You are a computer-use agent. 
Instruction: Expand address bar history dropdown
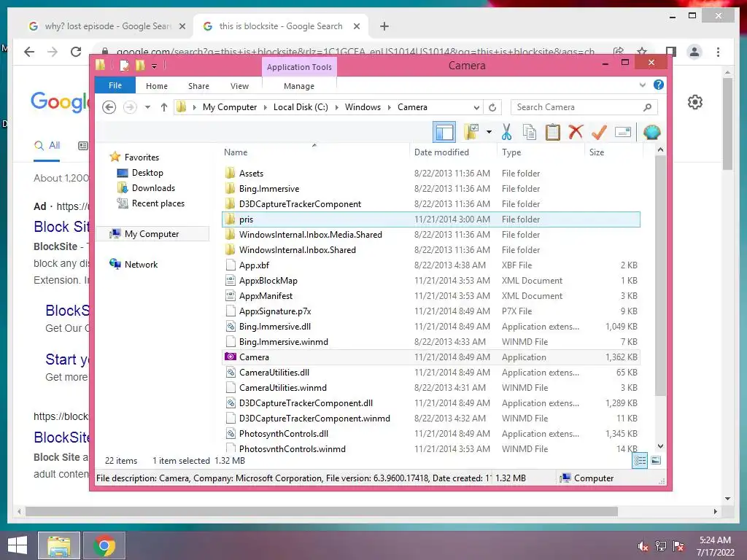476,107
